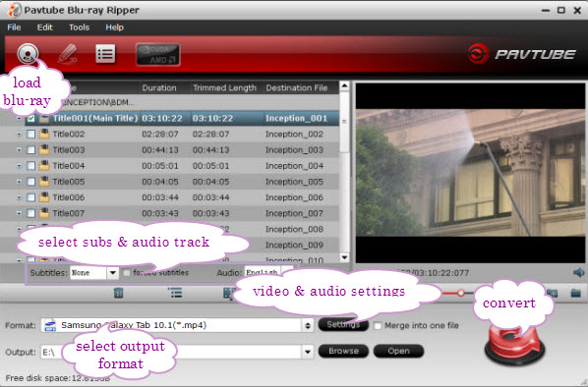Image resolution: width=588 pixels, height=387 pixels.
Task: Open the edit pencil tool
Action: 68,54
